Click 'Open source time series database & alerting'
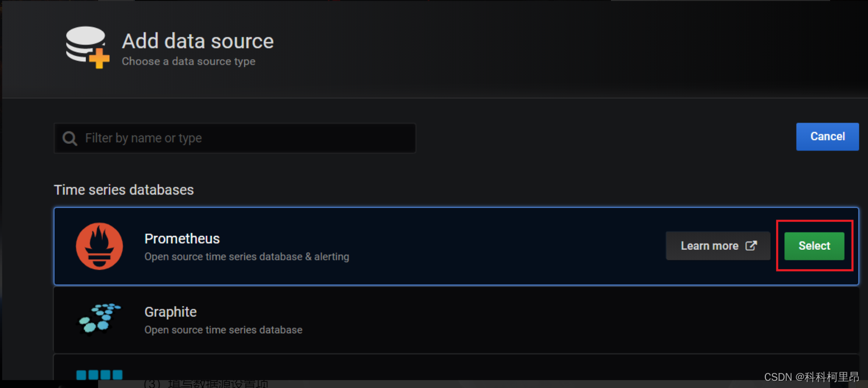The width and height of the screenshot is (868, 388). click(x=247, y=257)
